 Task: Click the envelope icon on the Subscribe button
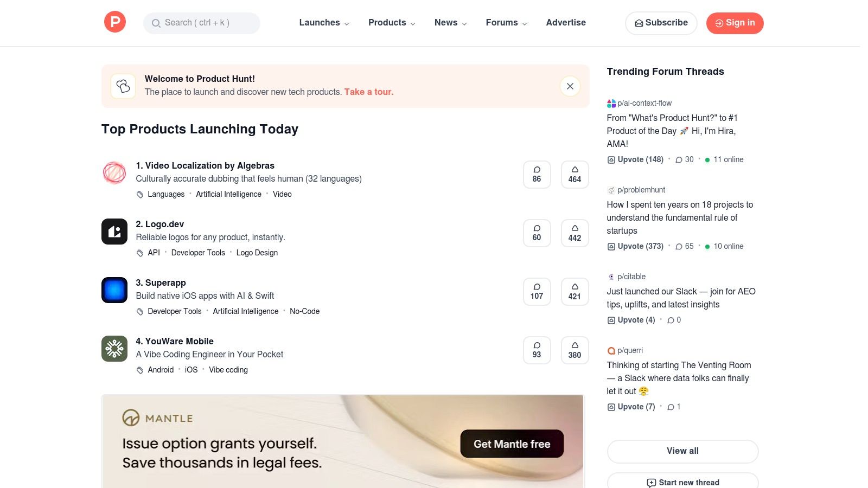pos(639,23)
